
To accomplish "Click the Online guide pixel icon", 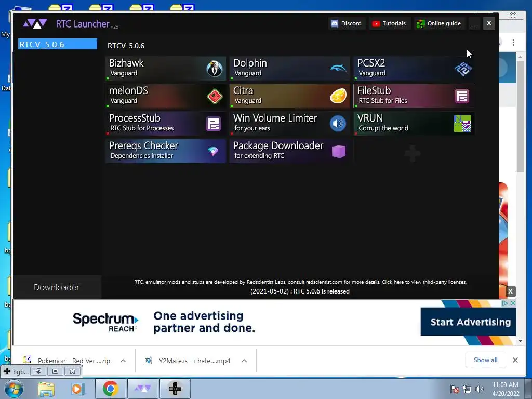I will point(421,24).
